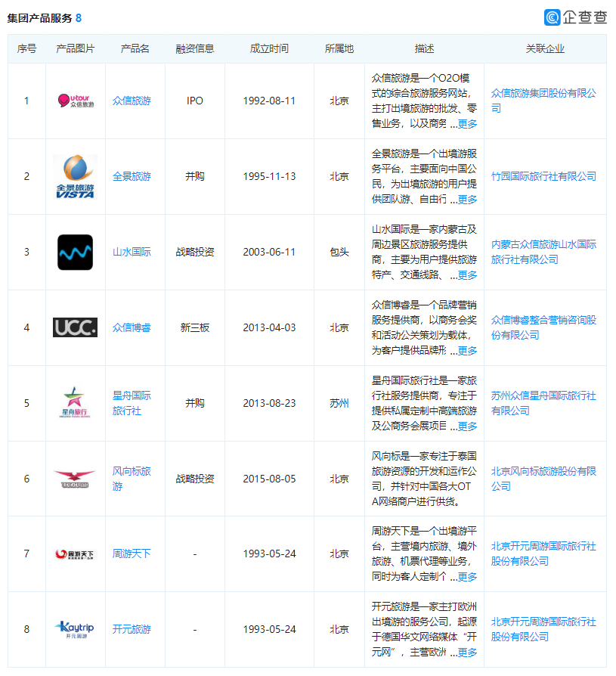Click the date 2015-08-05
Viewport: 616px width, 676px height.
coord(269,479)
